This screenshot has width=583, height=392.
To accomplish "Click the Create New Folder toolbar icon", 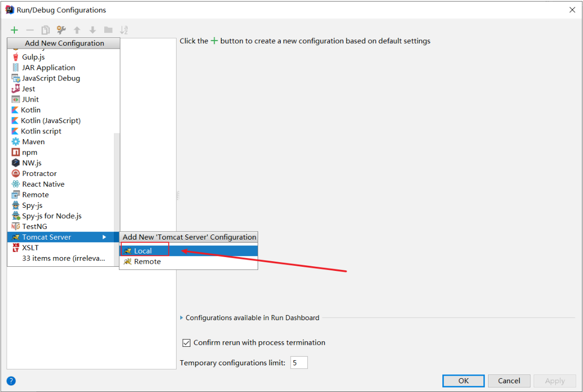I will point(108,30).
